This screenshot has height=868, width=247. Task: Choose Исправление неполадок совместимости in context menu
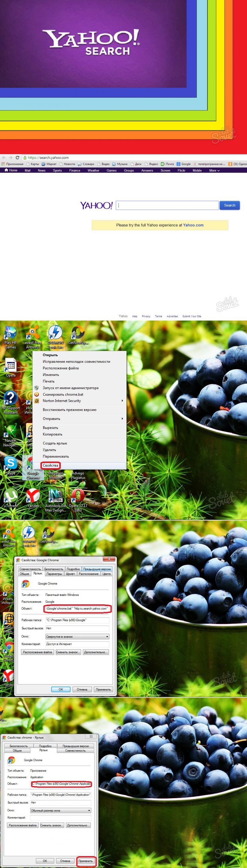(x=80, y=362)
